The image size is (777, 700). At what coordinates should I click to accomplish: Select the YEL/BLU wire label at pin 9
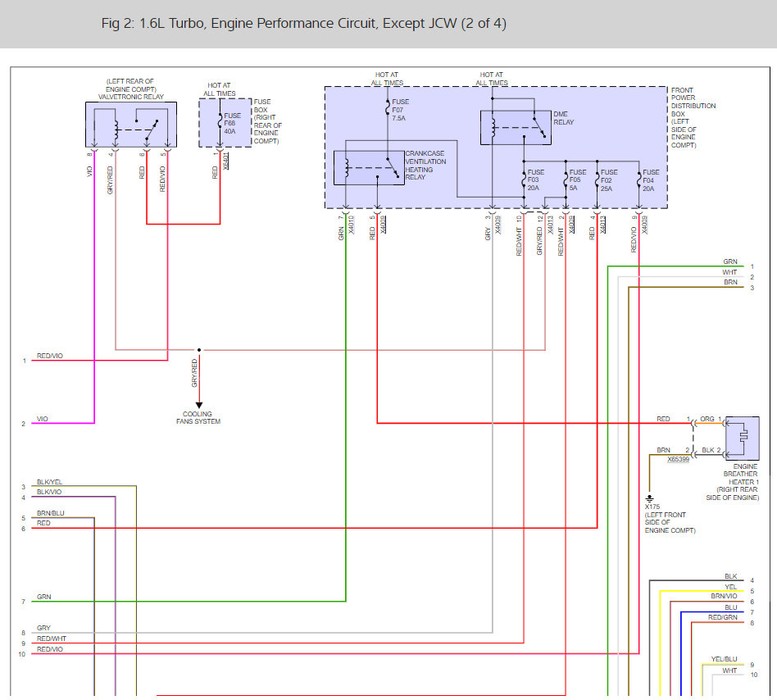724,659
